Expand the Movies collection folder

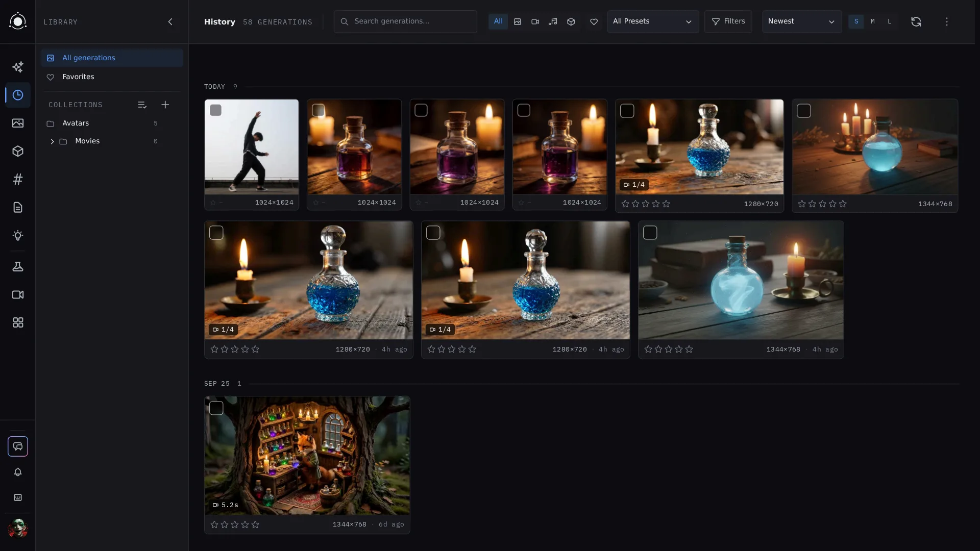coord(52,141)
